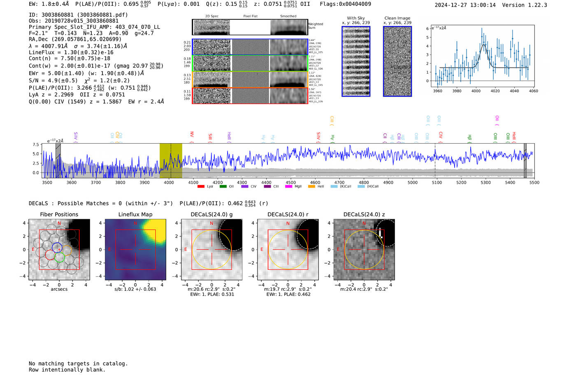576x392 pixels.
Task: Click the (K)CaII legend swatch
Action: [334, 187]
